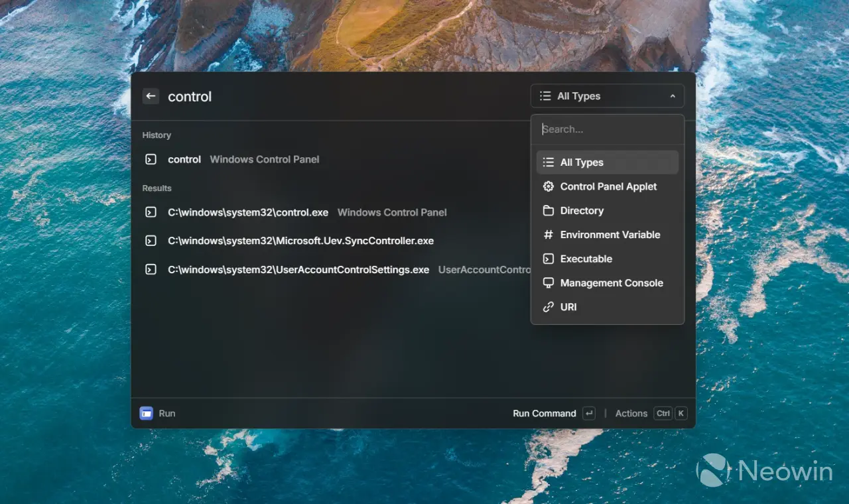Click the Results section heading

pos(157,188)
